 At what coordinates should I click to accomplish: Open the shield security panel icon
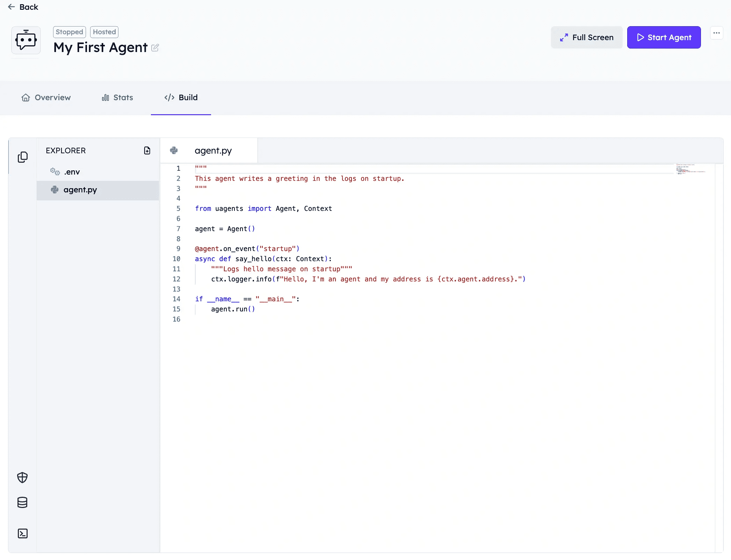click(22, 478)
